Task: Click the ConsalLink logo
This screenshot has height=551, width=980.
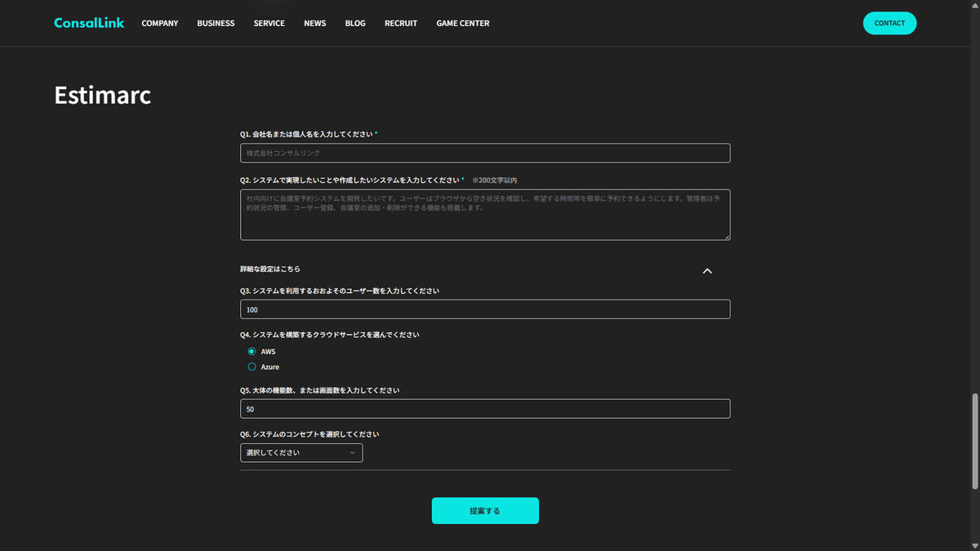Action: [x=89, y=23]
